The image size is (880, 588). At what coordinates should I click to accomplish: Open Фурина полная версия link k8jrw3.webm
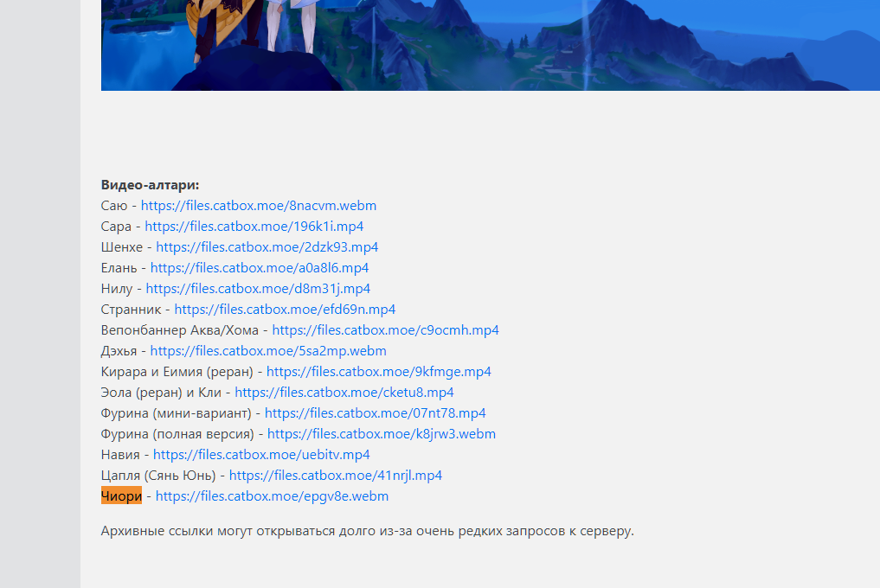(382, 434)
